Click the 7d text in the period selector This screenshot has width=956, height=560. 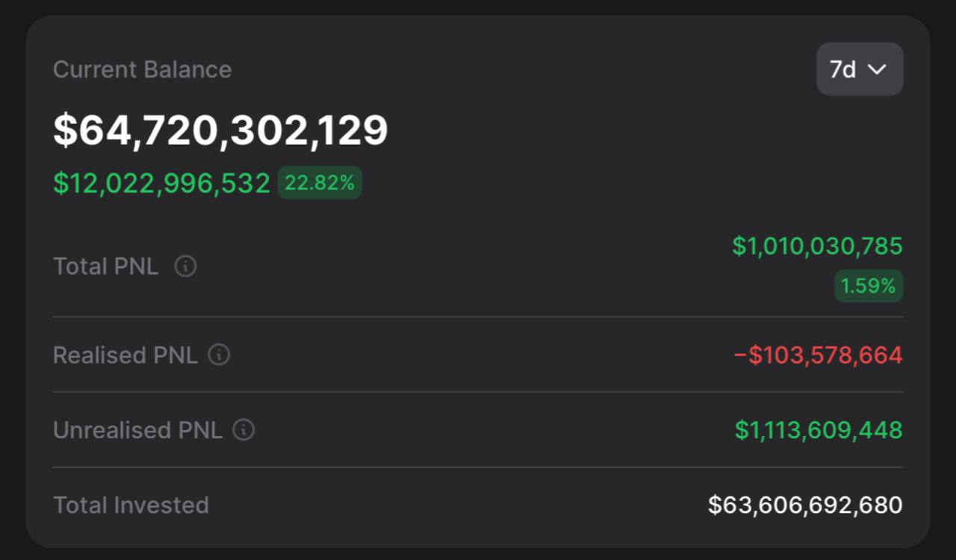coord(842,69)
